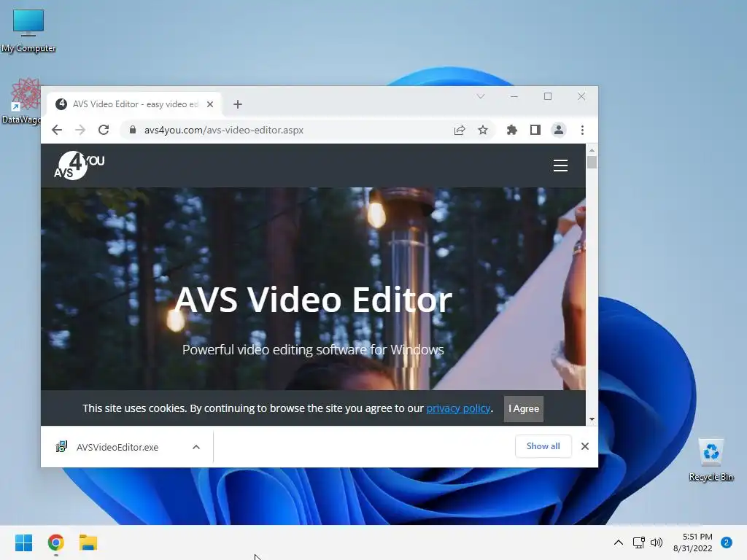Reload the AVS Video Editor page
The width and height of the screenshot is (747, 560).
tap(104, 130)
